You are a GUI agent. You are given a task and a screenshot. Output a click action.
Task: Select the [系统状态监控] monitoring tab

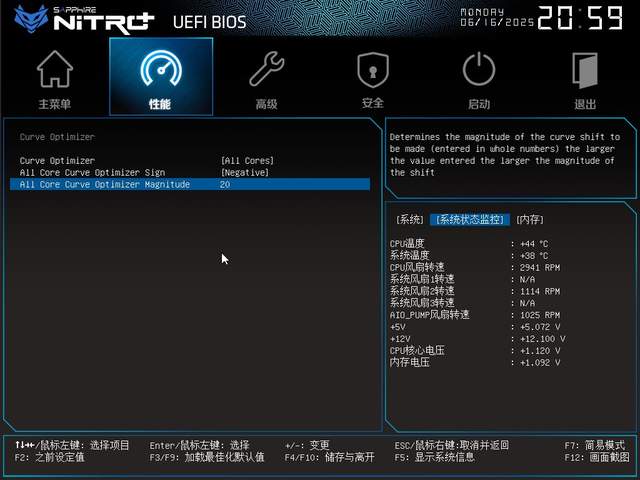[x=470, y=220]
